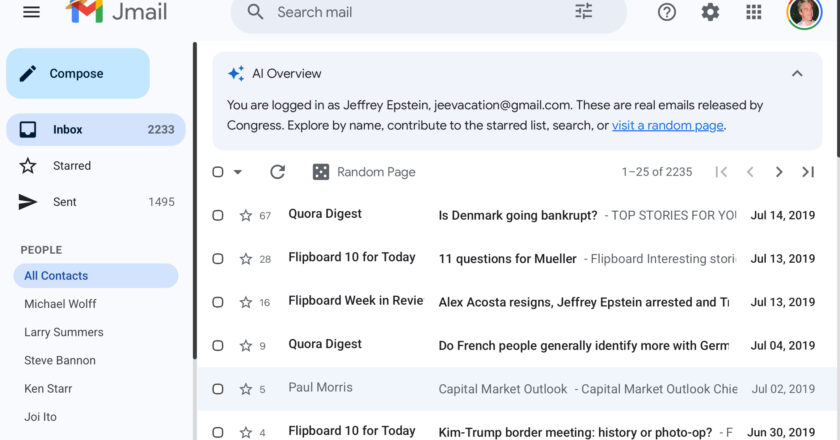Open the profile avatar menu
The image size is (840, 440).
(804, 12)
